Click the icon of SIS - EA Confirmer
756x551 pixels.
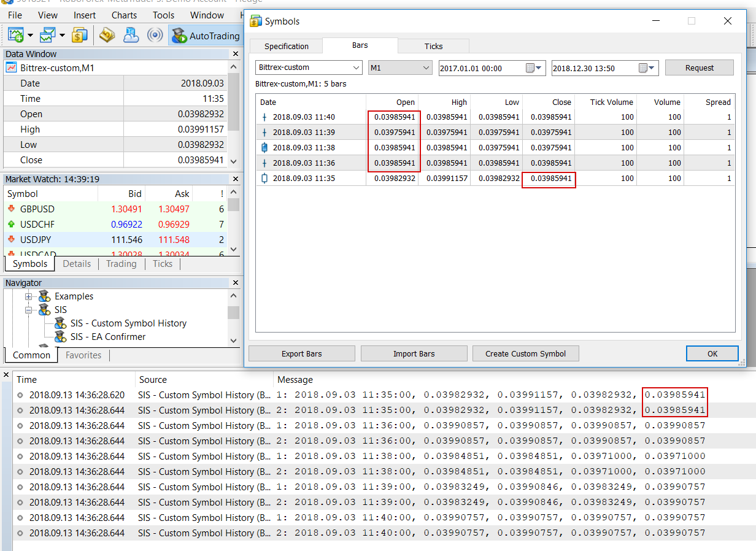coord(60,337)
